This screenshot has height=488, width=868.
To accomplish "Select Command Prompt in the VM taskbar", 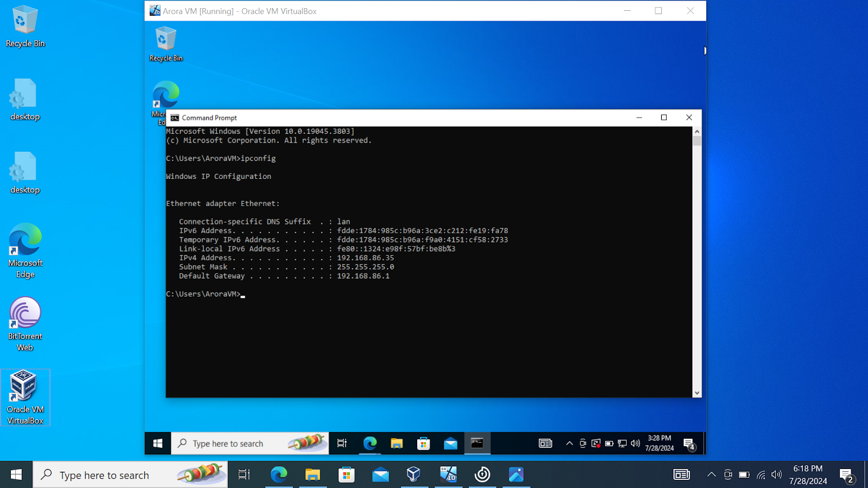I will click(x=477, y=444).
